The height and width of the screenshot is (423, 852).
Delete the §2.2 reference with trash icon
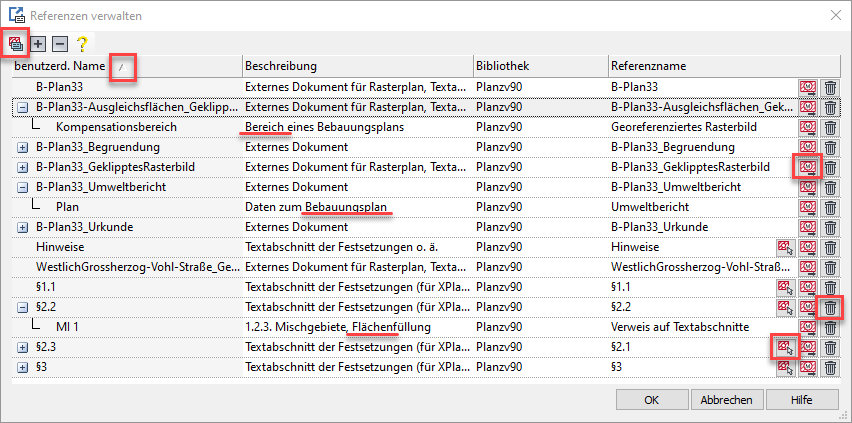[x=830, y=307]
